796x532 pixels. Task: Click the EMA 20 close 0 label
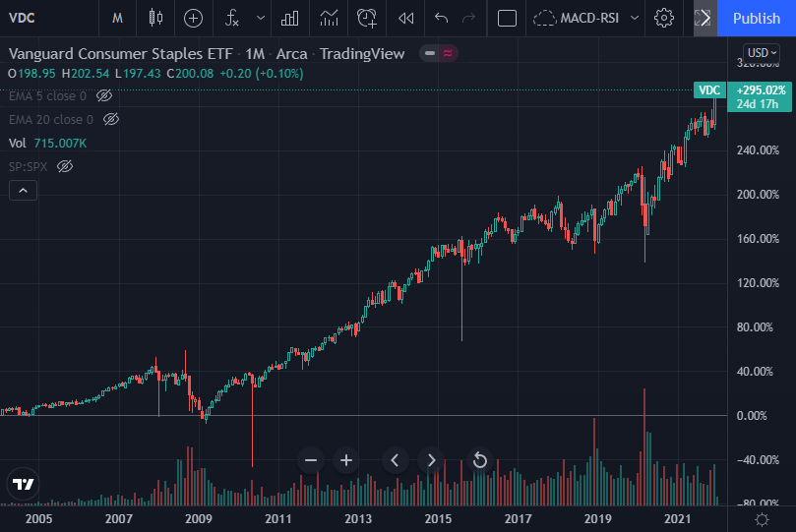[51, 119]
